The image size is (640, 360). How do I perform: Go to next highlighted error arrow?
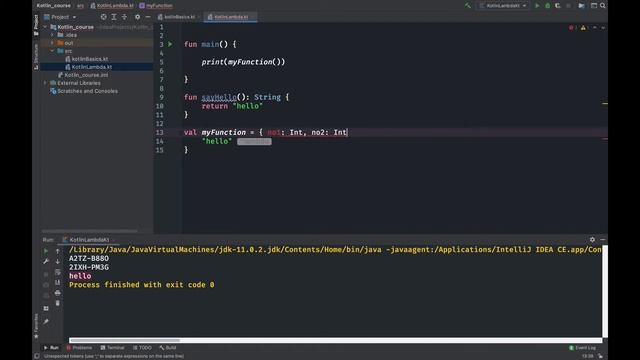[603, 28]
